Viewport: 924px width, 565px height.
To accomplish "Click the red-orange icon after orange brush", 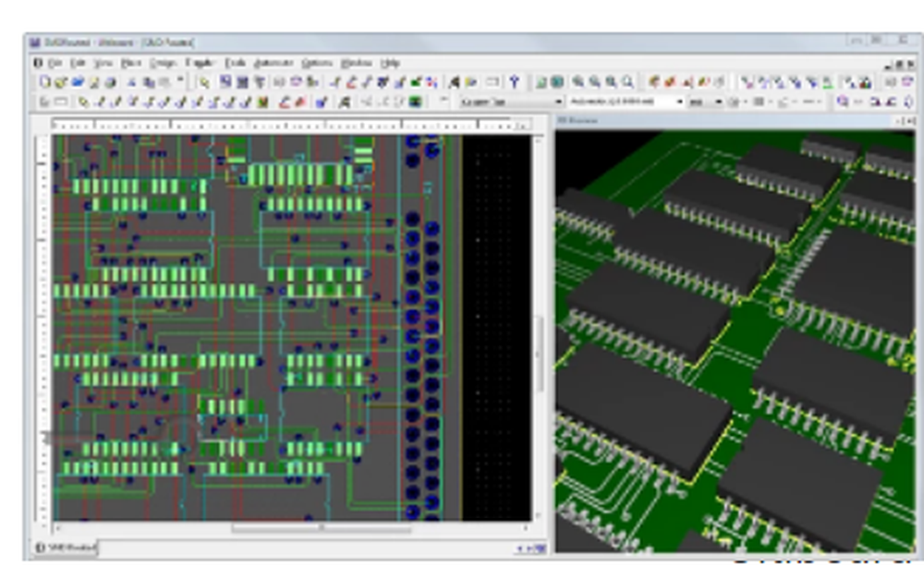I will (670, 82).
